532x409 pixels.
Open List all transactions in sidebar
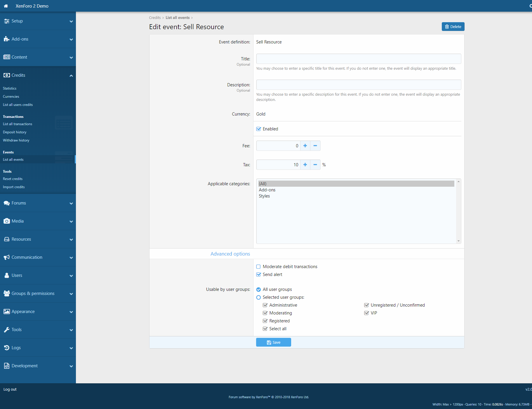point(18,124)
